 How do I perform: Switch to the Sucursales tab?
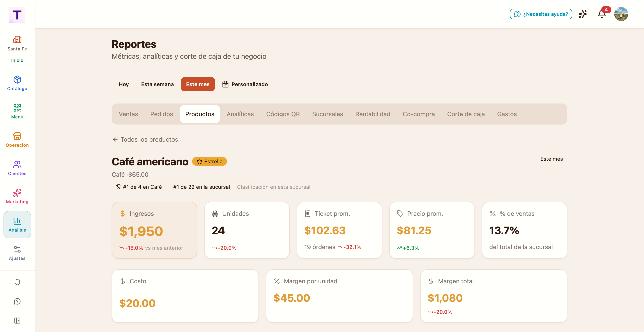327,114
